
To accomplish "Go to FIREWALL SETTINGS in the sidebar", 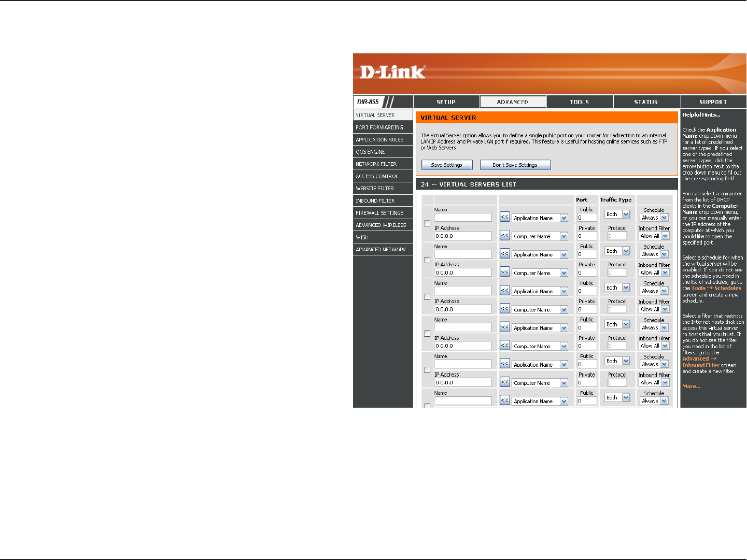I will (383, 213).
